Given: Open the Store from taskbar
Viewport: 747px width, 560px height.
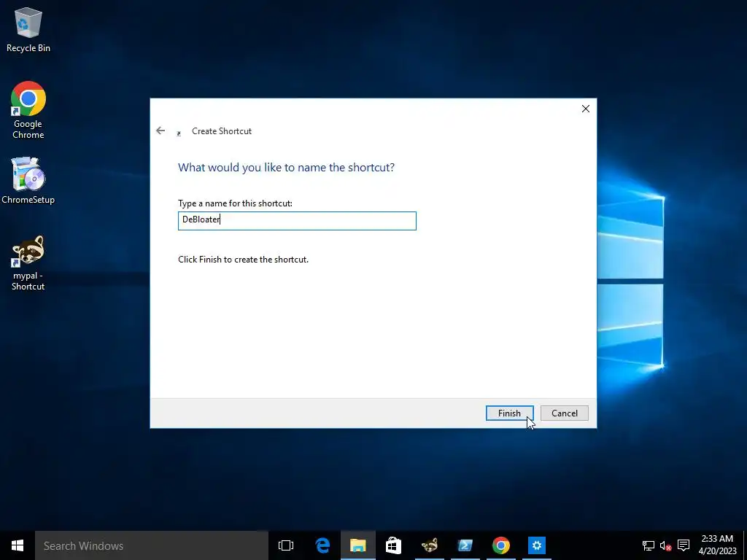Looking at the screenshot, I should pyautogui.click(x=393, y=545).
